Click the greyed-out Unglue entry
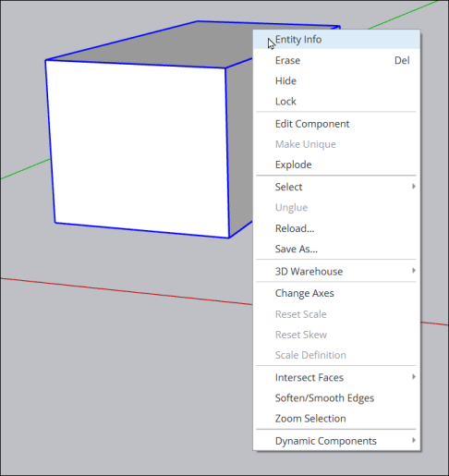This screenshot has width=449, height=476. coord(336,208)
